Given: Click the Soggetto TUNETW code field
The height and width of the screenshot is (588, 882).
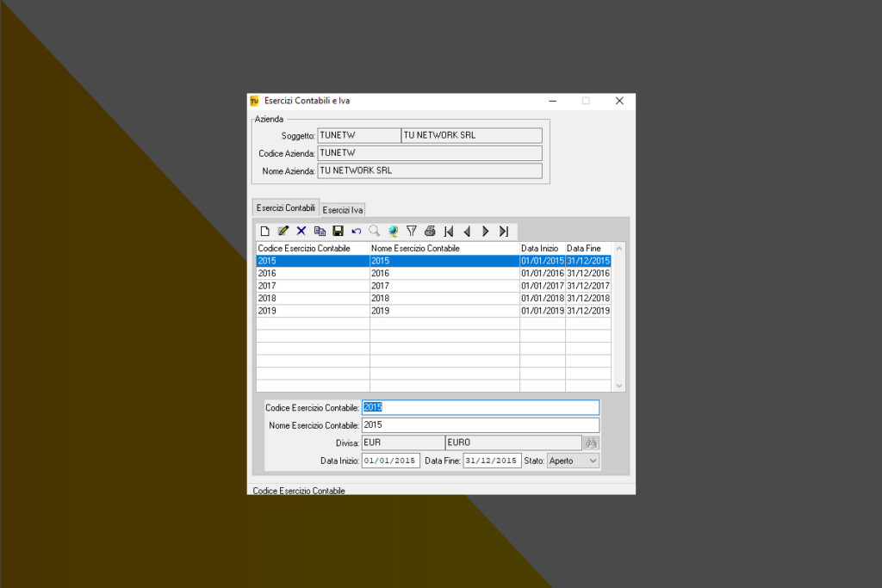Looking at the screenshot, I should point(359,135).
